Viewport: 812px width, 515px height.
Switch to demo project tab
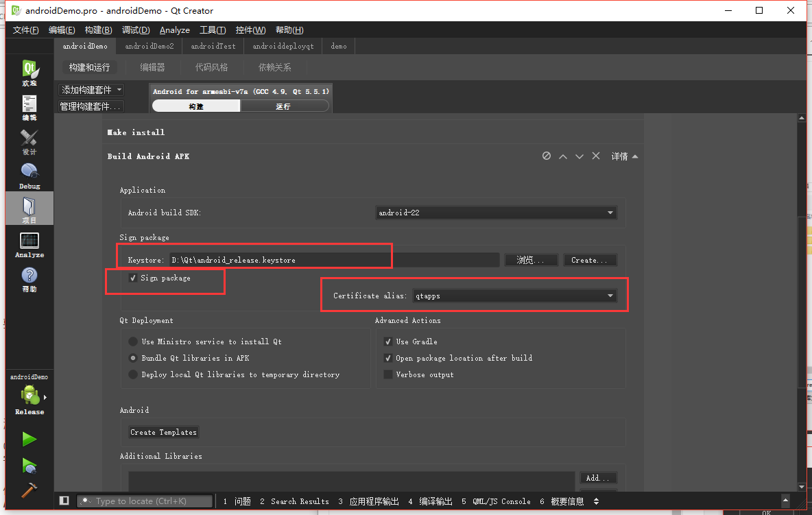pyautogui.click(x=339, y=46)
